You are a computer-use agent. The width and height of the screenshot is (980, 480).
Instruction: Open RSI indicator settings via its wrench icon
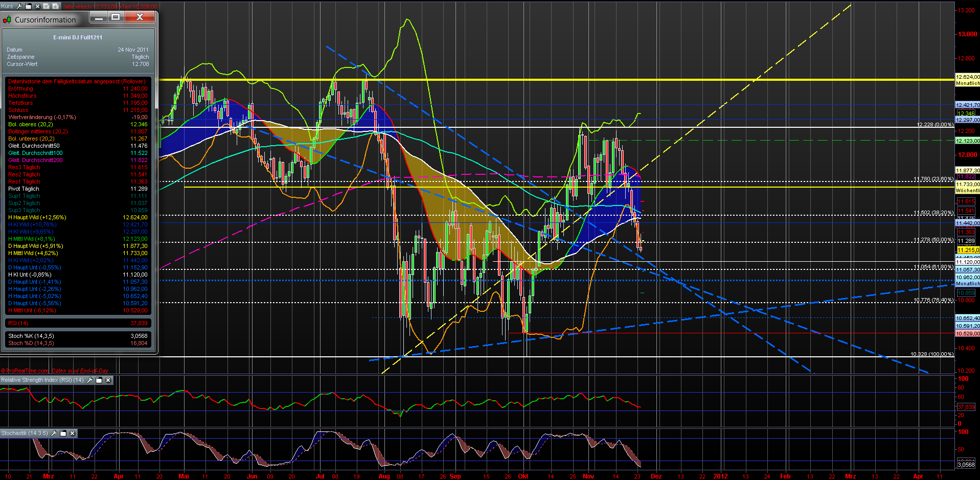click(89, 380)
